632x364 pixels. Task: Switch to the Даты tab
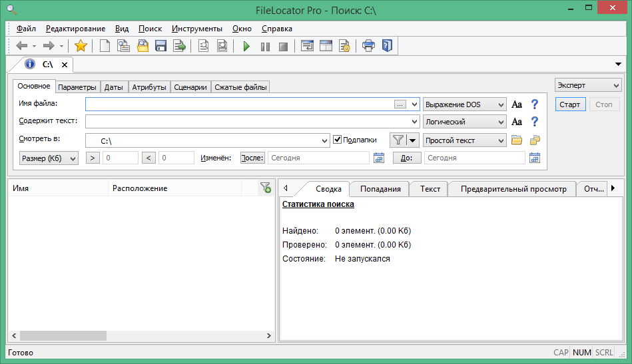(x=114, y=87)
